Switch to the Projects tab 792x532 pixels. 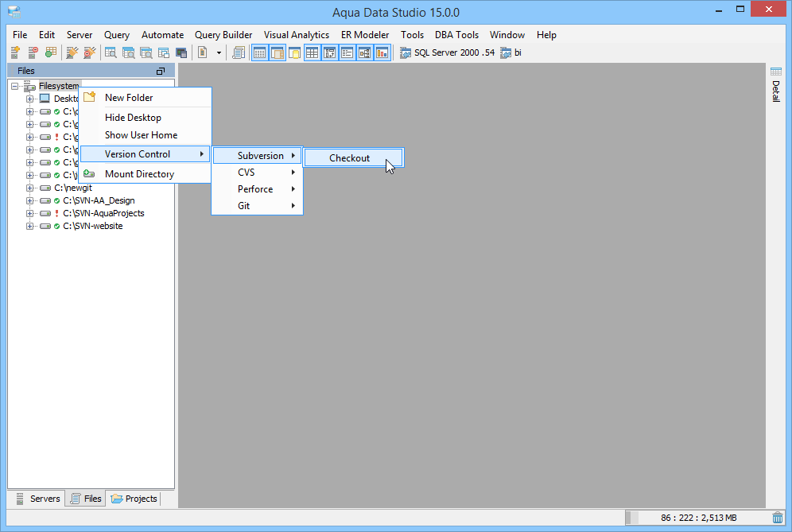(x=134, y=499)
